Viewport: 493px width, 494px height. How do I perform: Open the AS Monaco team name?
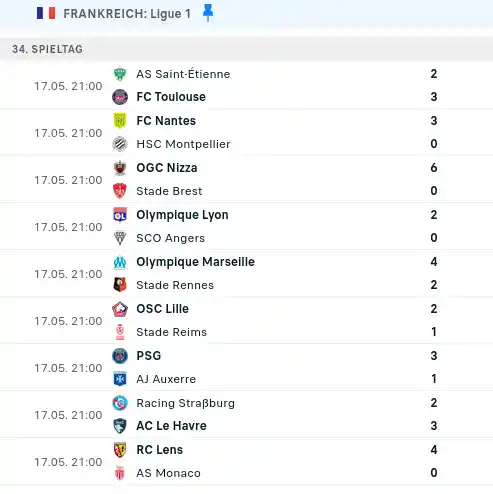[169, 473]
